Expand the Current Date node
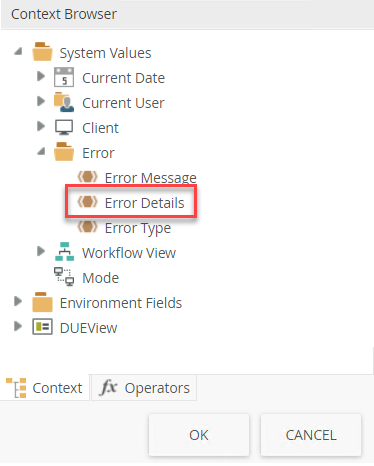Screen dimensions: 374x466 (41, 76)
